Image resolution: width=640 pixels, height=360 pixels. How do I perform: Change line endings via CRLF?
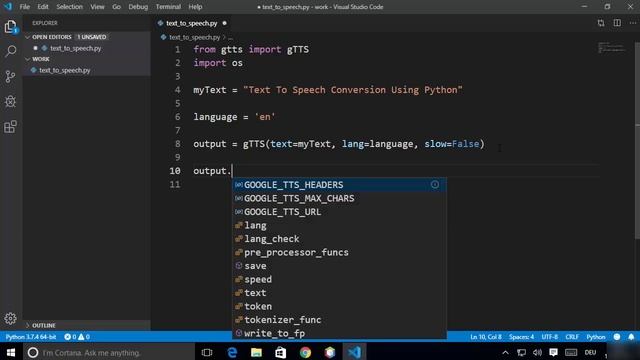click(572, 337)
